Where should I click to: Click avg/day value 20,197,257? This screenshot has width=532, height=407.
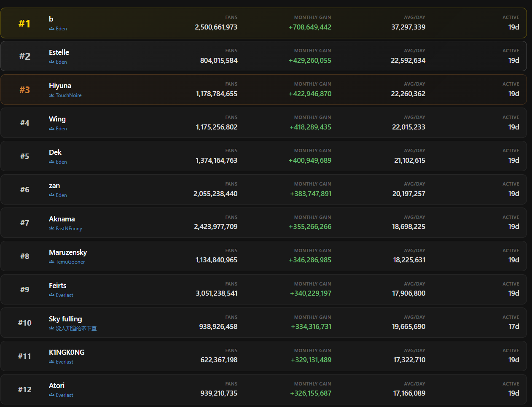coord(409,194)
